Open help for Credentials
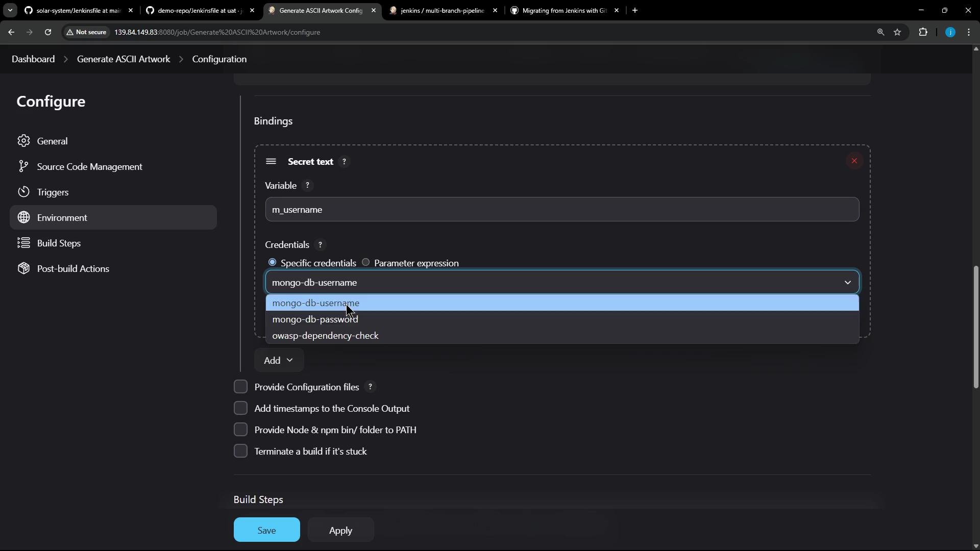The height and width of the screenshot is (551, 980). (320, 245)
